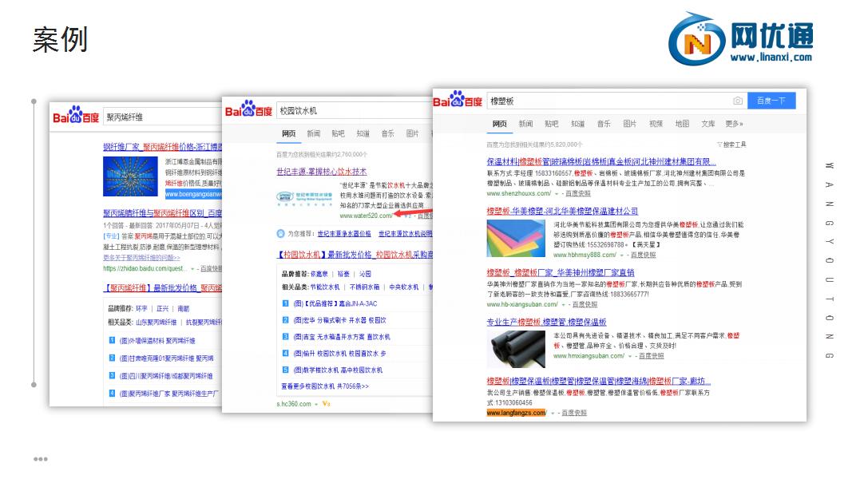Expand the dropdown arrow after www.langfangzs.com
Screen dimensions: 868x487
[553, 413]
